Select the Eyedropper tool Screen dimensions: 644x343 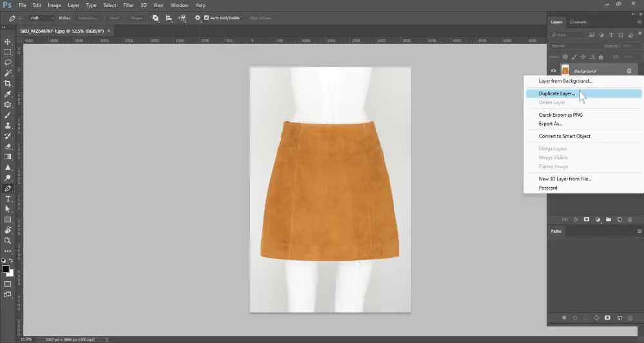(x=7, y=94)
